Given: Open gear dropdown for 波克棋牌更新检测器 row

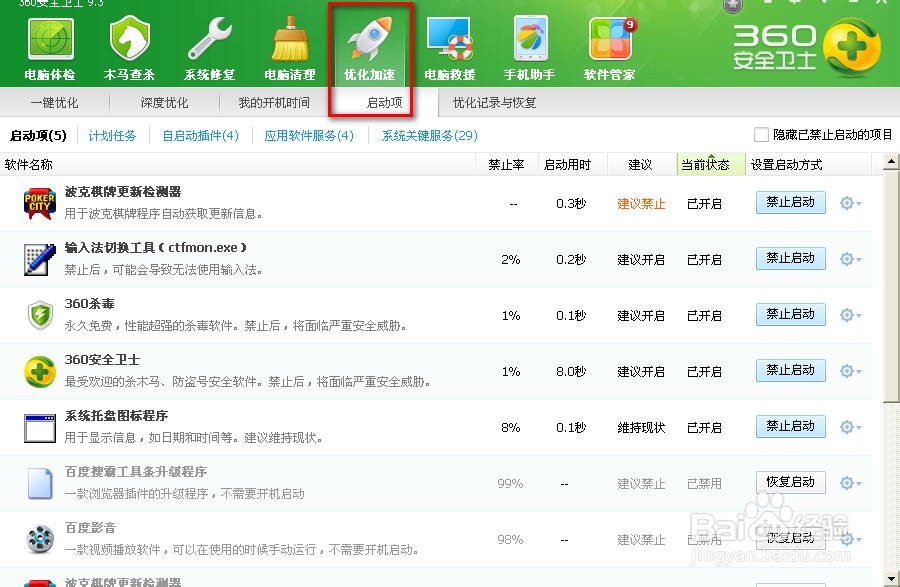Looking at the screenshot, I should (x=851, y=203).
